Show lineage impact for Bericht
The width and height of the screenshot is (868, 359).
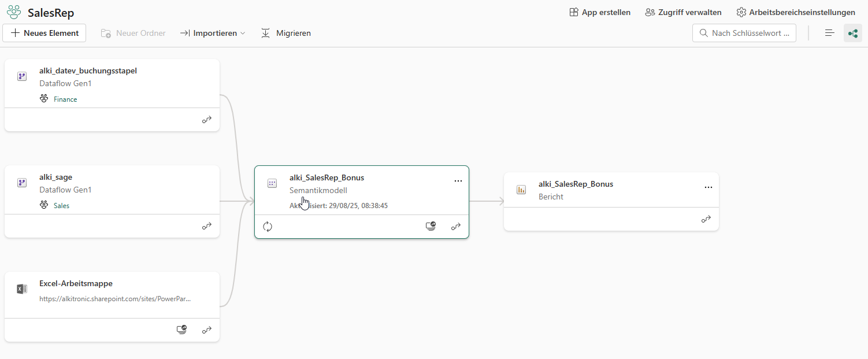706,219
